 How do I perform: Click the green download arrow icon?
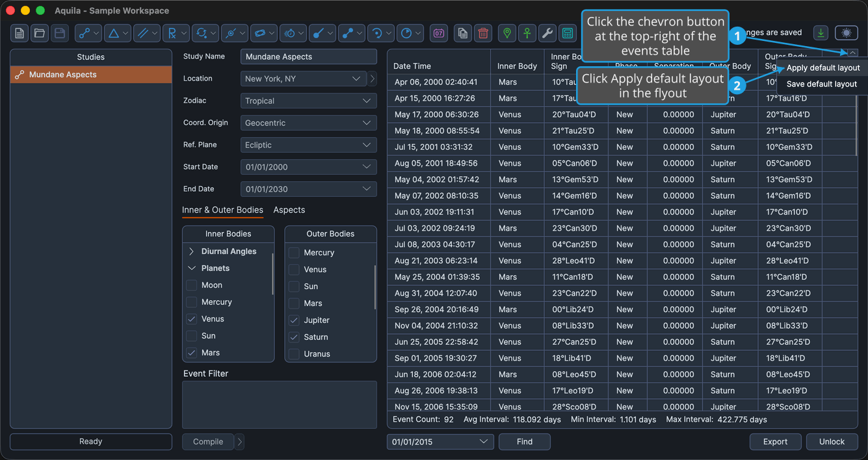(x=821, y=33)
